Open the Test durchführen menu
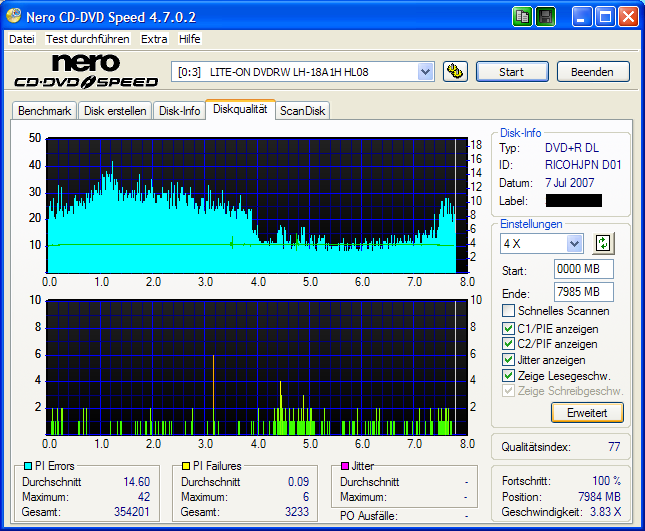Image resolution: width=645 pixels, height=531 pixels. [87, 39]
